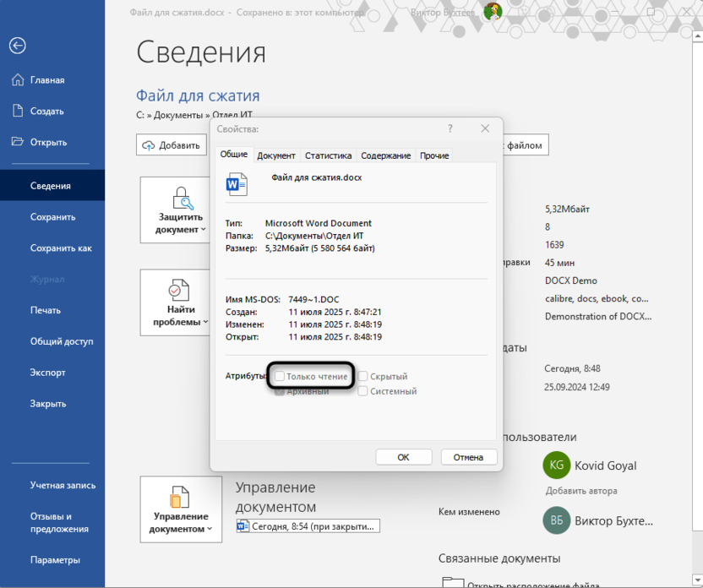Open the Сведения section in sidebar

[52, 186]
